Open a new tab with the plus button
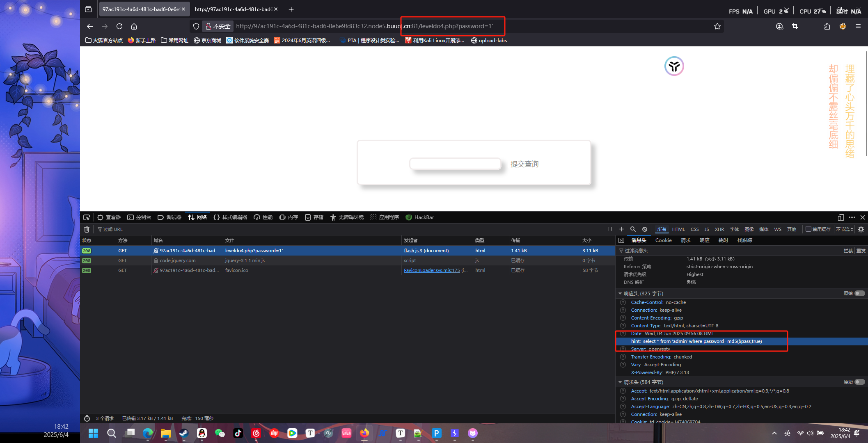Image resolution: width=868 pixels, height=443 pixels. coord(291,9)
